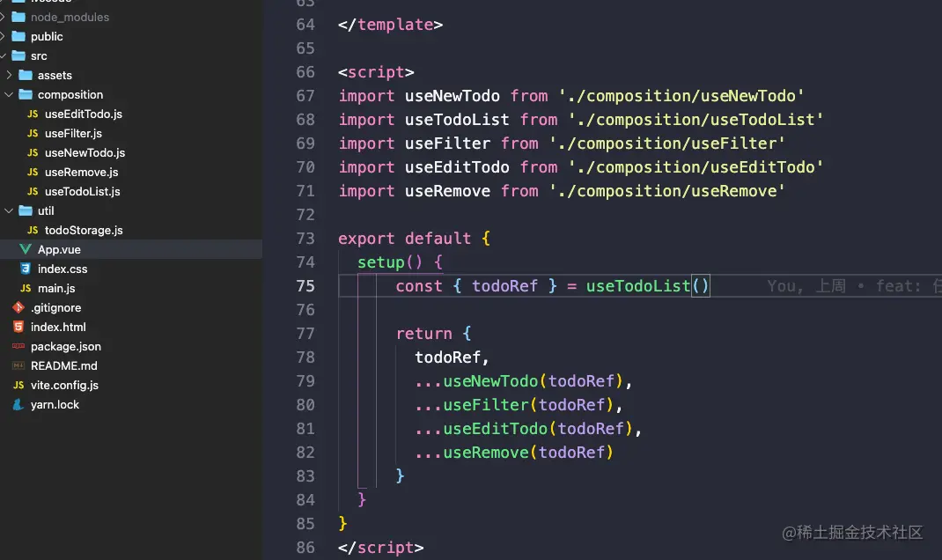
Task: Click the folder icon beside src
Action: (x=18, y=55)
